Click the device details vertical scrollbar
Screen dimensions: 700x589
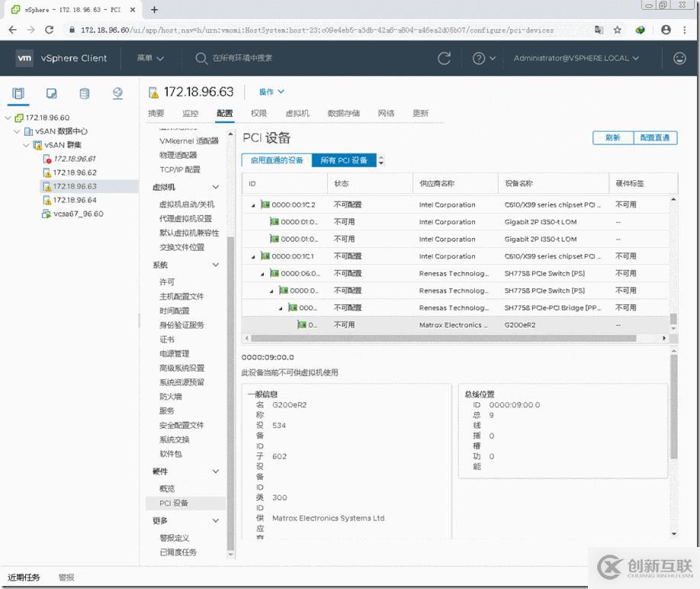pyautogui.click(x=673, y=407)
